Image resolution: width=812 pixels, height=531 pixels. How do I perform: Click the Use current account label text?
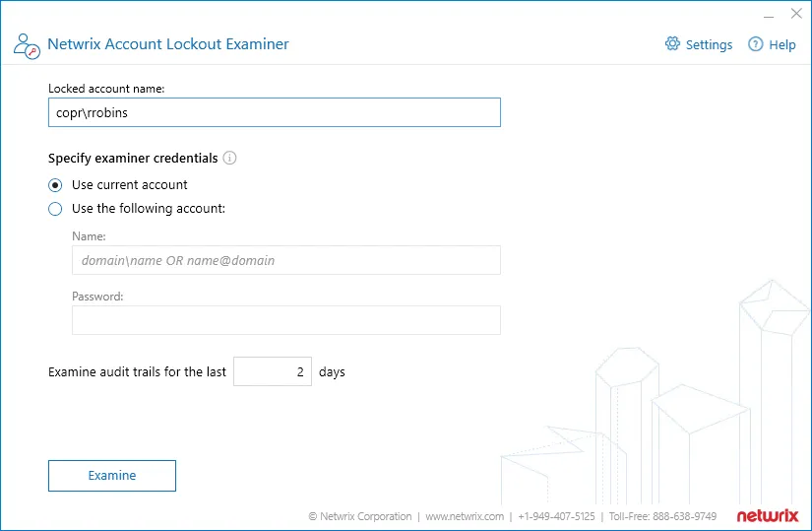[x=130, y=184]
